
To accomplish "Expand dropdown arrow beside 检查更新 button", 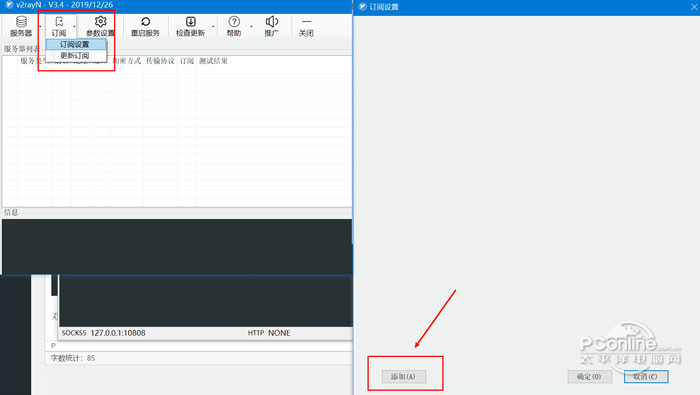I will tap(213, 27).
